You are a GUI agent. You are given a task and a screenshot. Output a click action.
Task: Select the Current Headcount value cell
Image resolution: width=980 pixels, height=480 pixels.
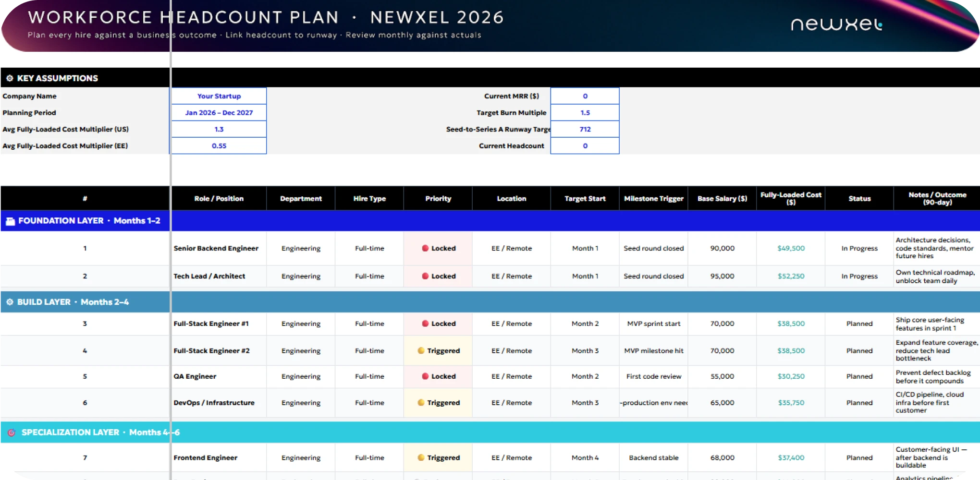coord(585,145)
